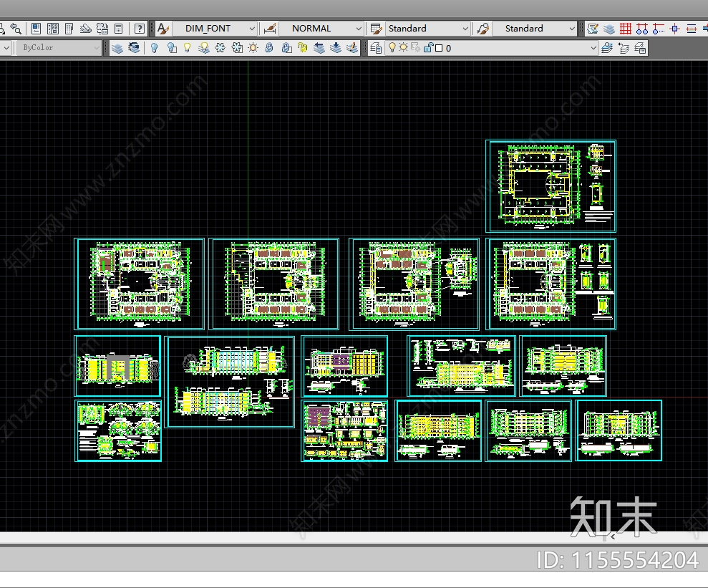Open the Text Style manager icon
This screenshot has height=588, width=708.
point(163,29)
